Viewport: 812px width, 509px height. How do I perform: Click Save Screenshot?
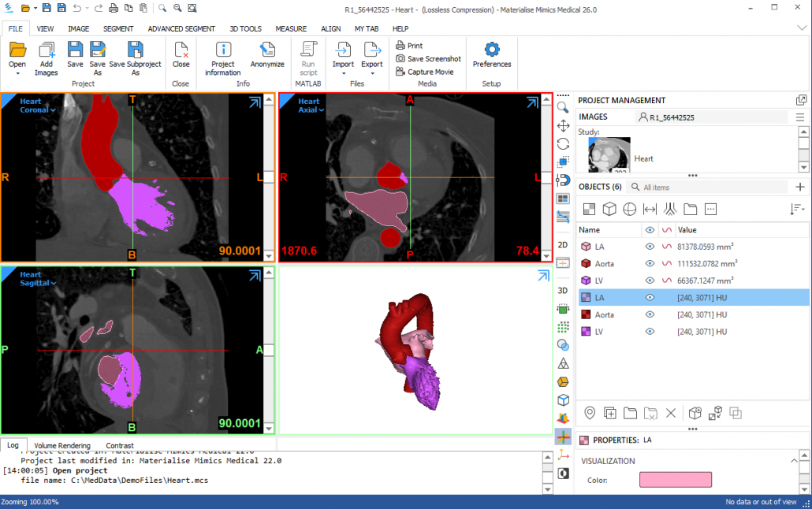point(428,58)
